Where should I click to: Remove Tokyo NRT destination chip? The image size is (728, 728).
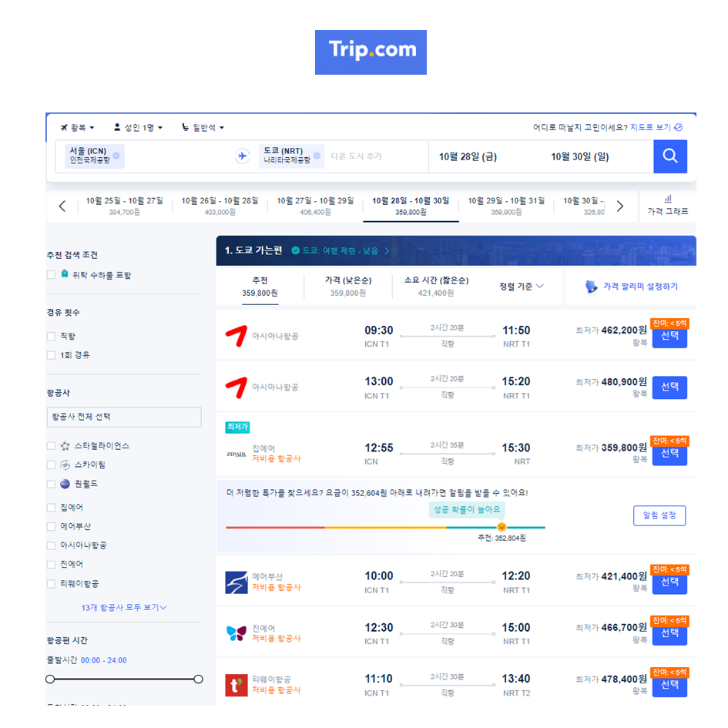pyautogui.click(x=317, y=156)
